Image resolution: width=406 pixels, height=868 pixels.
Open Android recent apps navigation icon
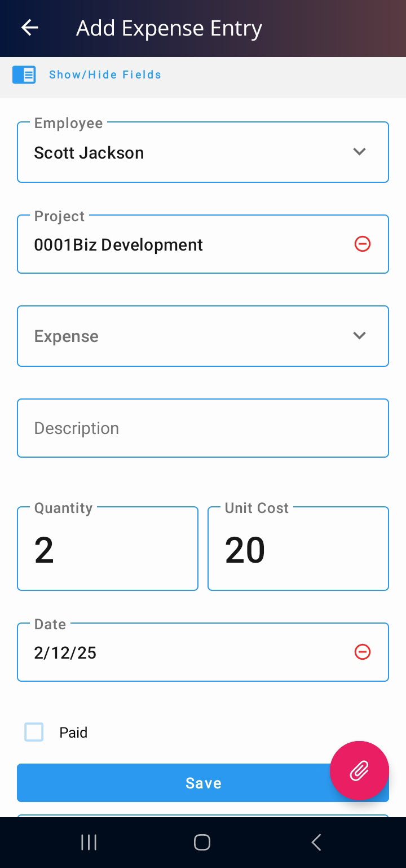(x=89, y=843)
